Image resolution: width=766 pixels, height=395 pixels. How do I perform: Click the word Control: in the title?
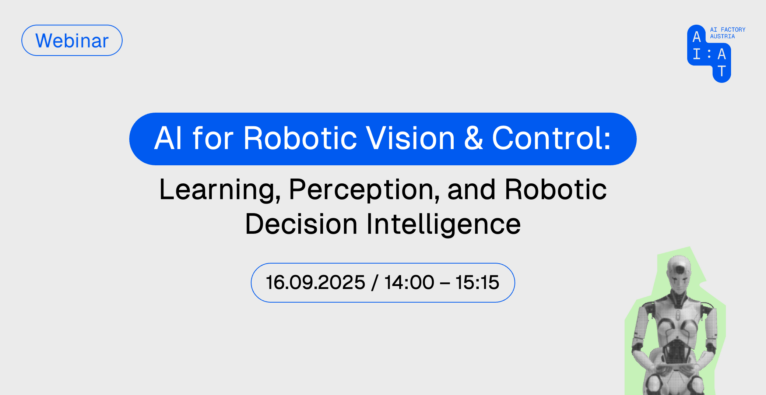(x=551, y=139)
